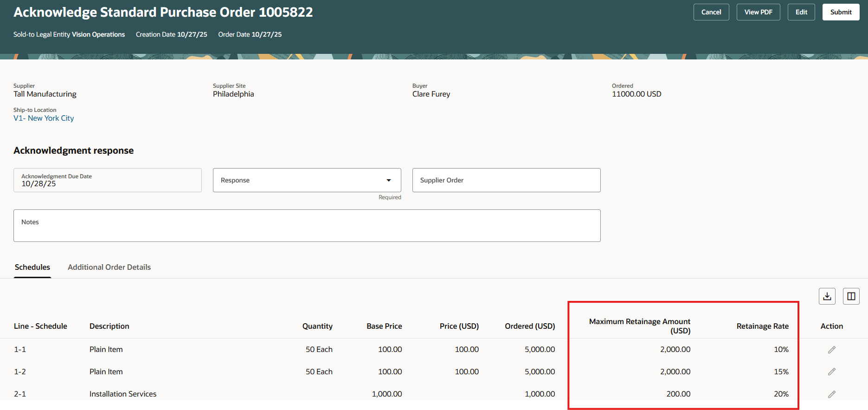
Task: Click the 200.00 maximum retainage amount
Action: (678, 394)
